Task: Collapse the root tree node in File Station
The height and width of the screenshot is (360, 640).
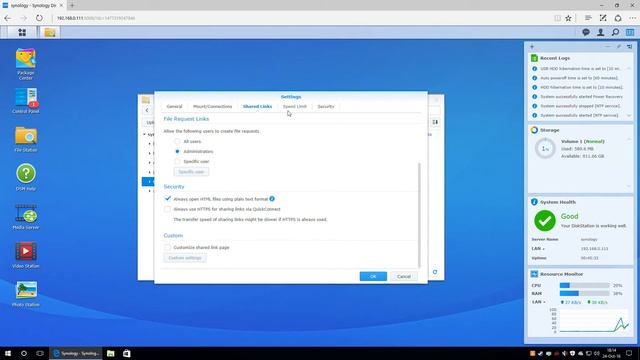Action: pos(144,134)
